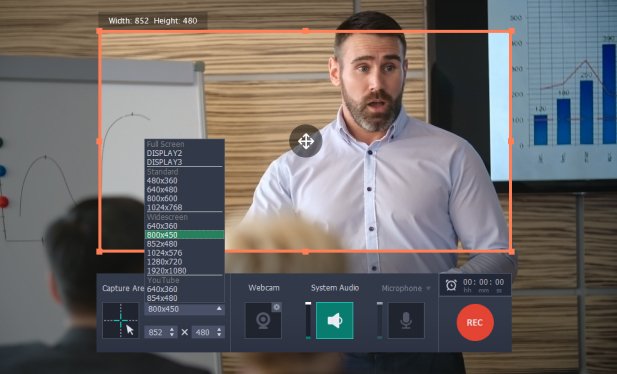Click the System Audio volume slider
The image size is (617, 374).
[x=308, y=320]
